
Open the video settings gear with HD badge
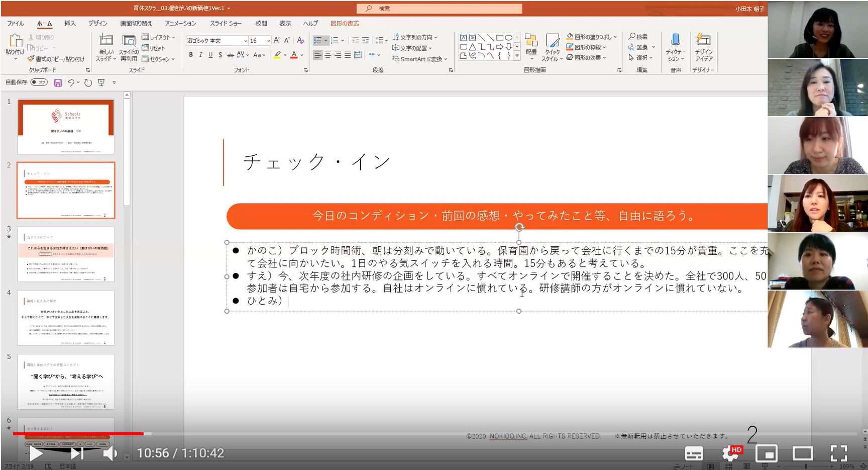(x=731, y=453)
